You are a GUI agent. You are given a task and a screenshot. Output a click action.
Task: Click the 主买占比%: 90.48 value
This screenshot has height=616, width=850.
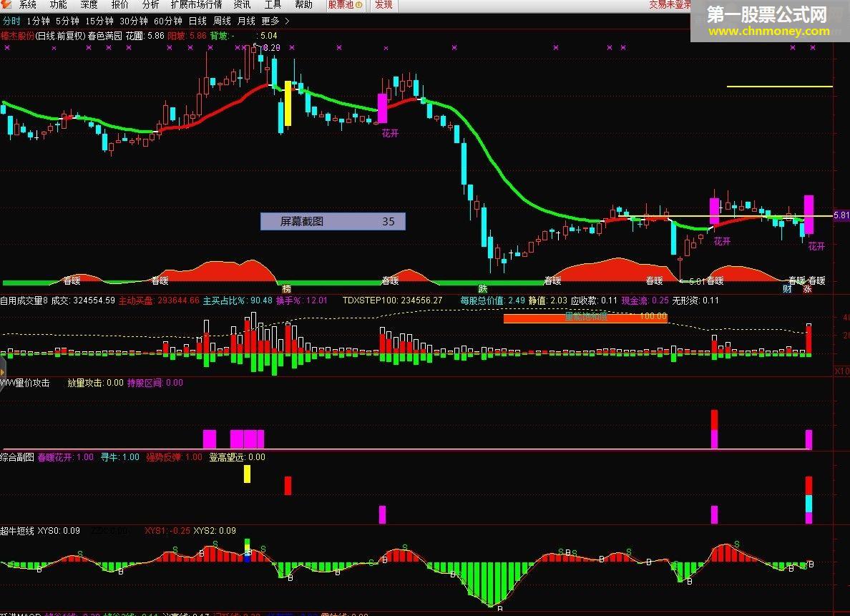pos(238,300)
